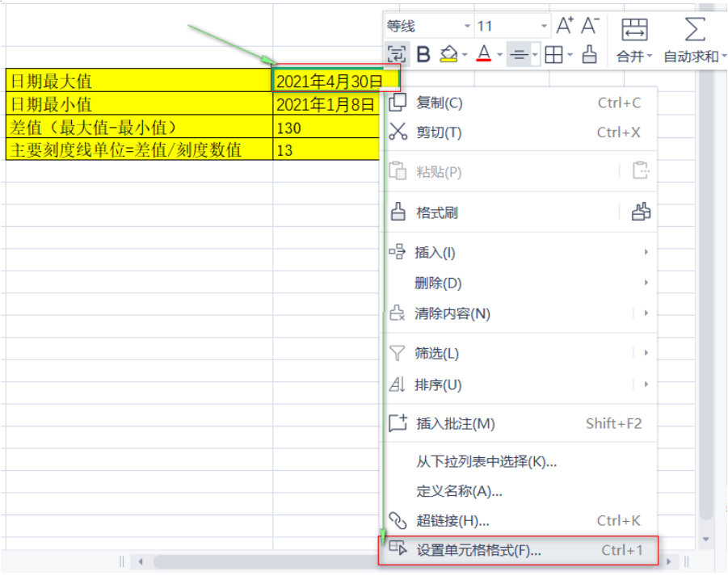Apply yellow fill color with the bucket icon
Image resolution: width=728 pixels, height=584 pixels.
[448, 55]
